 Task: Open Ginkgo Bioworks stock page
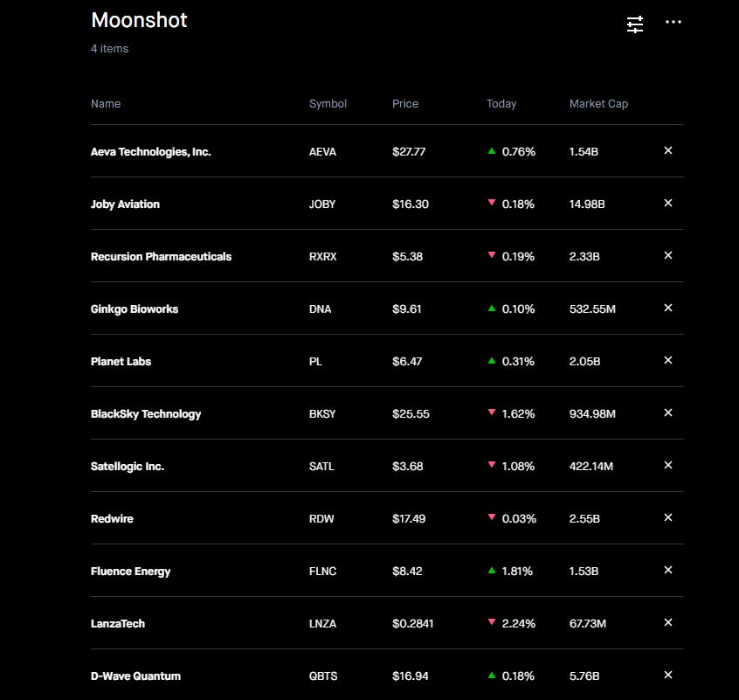(x=135, y=309)
